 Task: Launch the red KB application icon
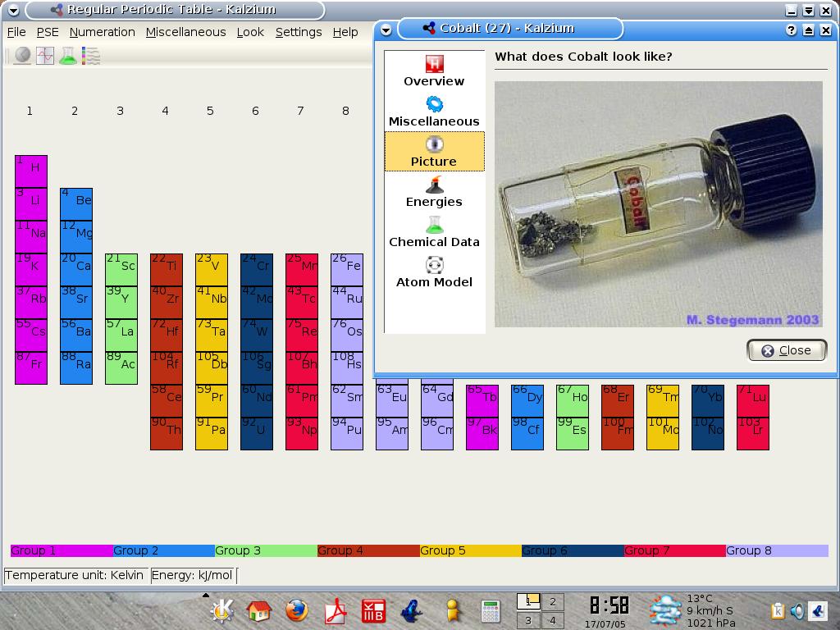point(373,610)
